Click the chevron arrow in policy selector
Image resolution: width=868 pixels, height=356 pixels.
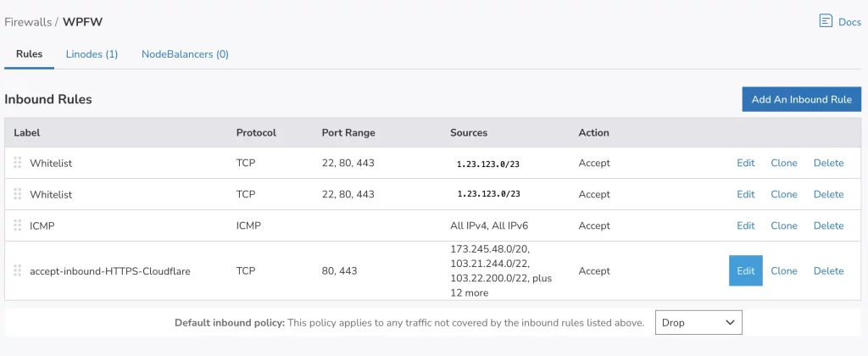(x=730, y=322)
